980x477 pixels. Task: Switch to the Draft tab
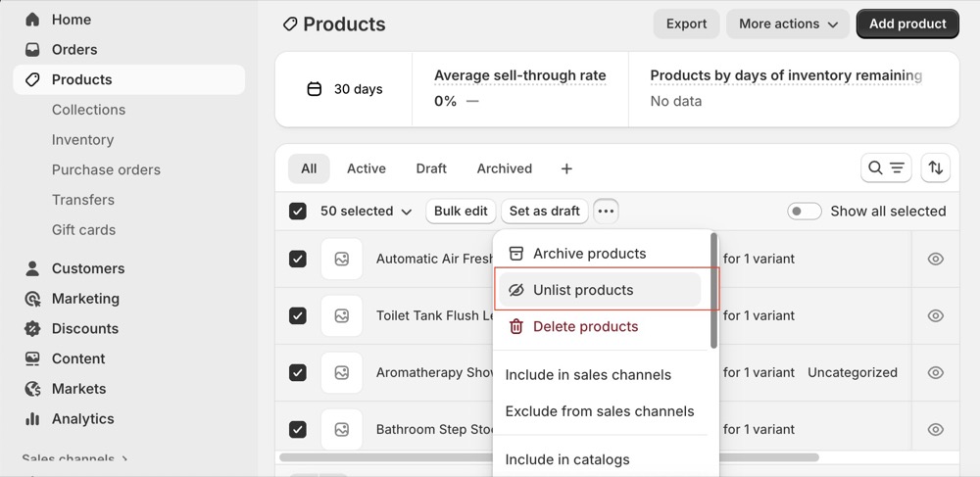pyautogui.click(x=431, y=168)
